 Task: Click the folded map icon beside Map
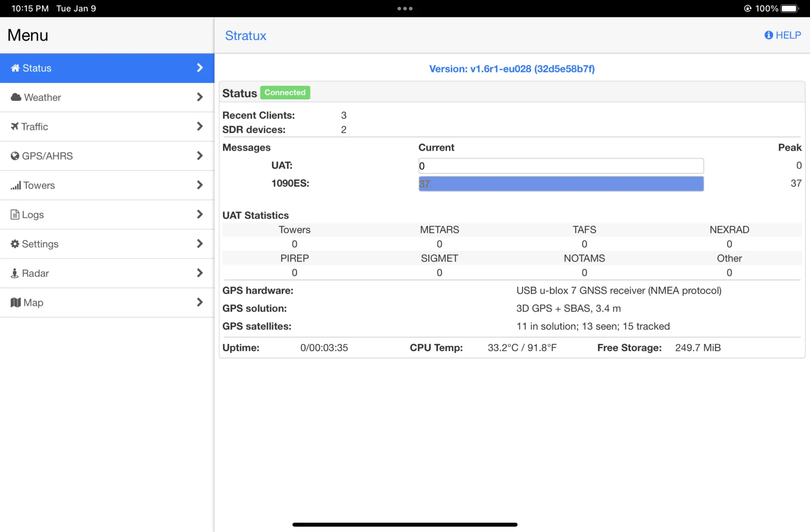[16, 302]
